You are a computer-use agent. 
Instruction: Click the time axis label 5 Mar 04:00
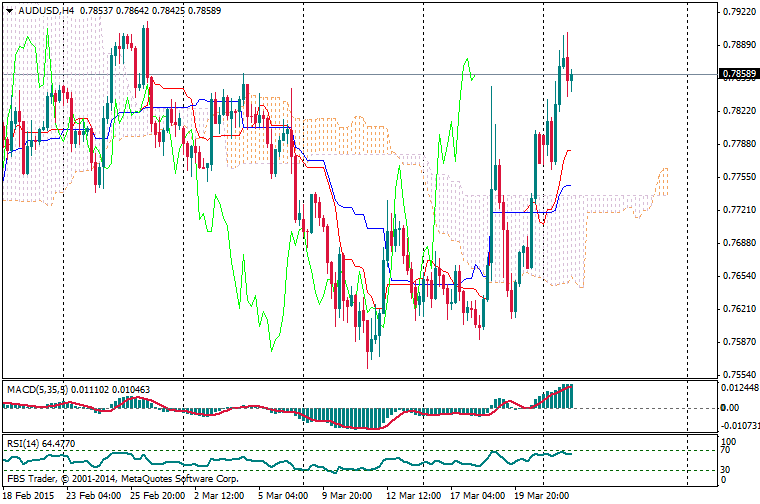tap(283, 495)
